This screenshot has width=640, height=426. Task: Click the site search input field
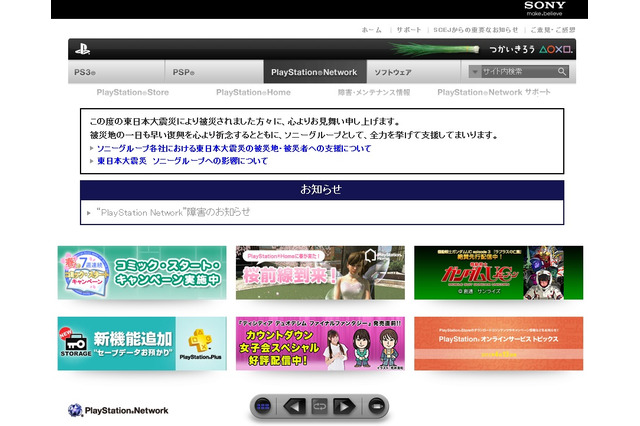(518, 72)
